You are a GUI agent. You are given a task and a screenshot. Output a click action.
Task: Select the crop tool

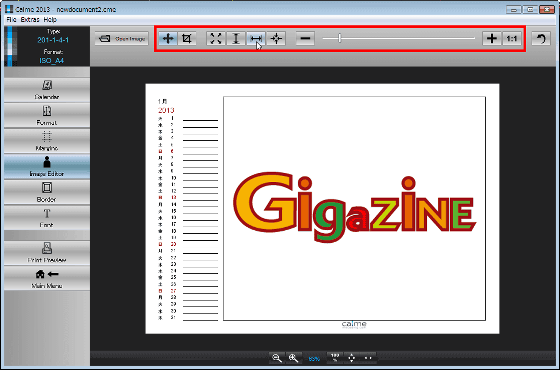[186, 38]
